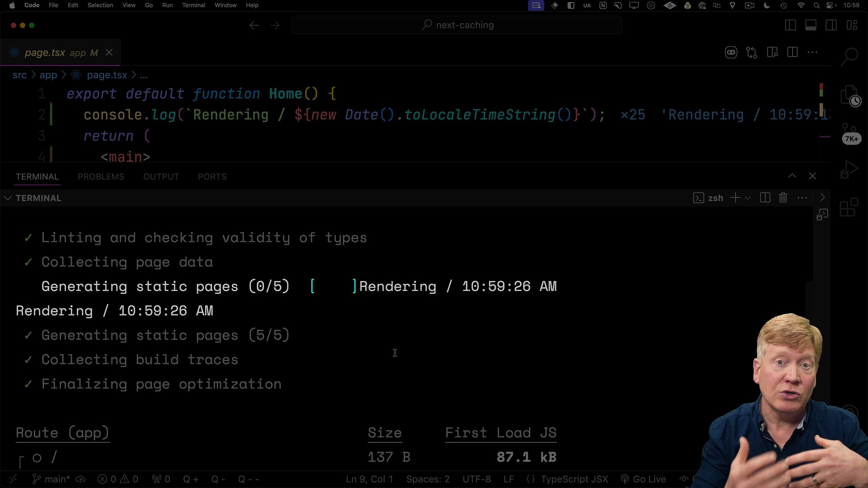Change indentation via Spaces: 2
This screenshot has height=488, width=868.
428,479
